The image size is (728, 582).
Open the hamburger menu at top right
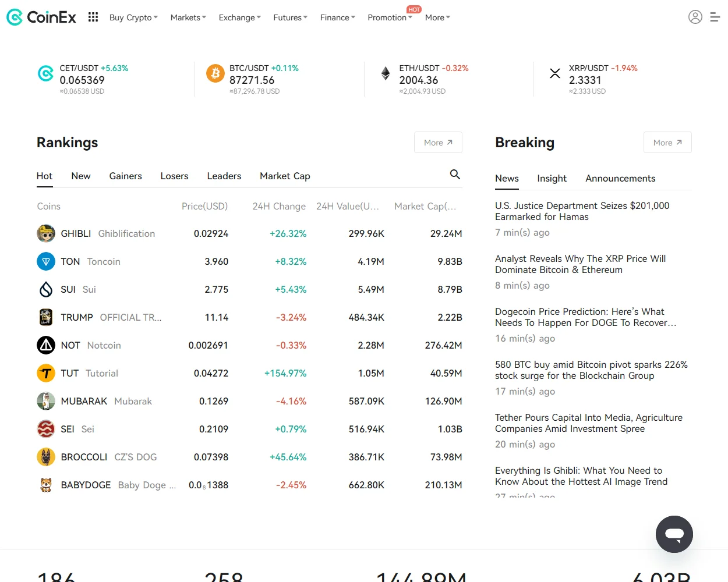click(x=715, y=17)
